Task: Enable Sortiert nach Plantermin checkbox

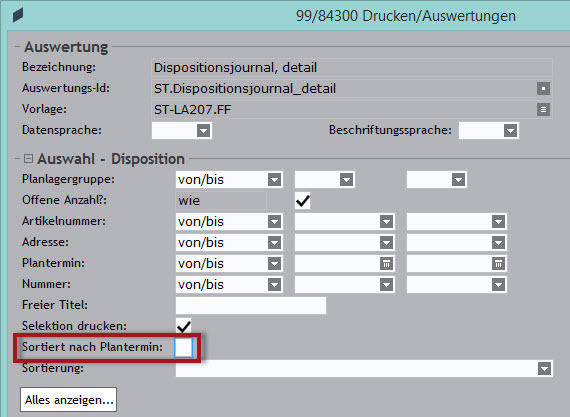Action: (x=183, y=347)
